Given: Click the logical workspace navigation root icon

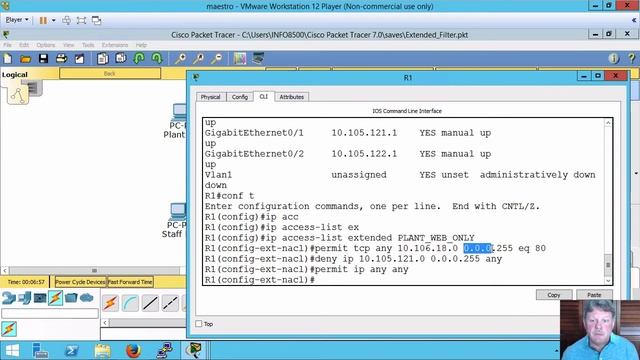Looking at the screenshot, I should pos(18,95).
